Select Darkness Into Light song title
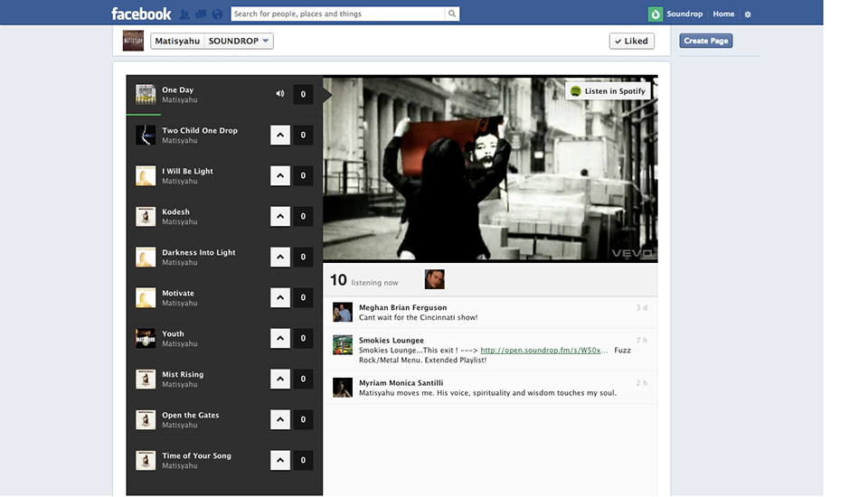This screenshot has width=868, height=497. click(x=198, y=252)
